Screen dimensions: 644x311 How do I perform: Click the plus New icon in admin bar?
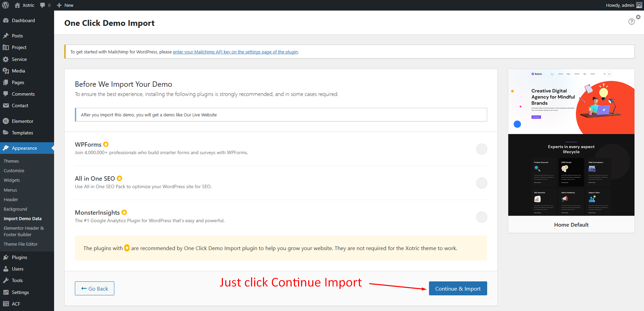[59, 5]
